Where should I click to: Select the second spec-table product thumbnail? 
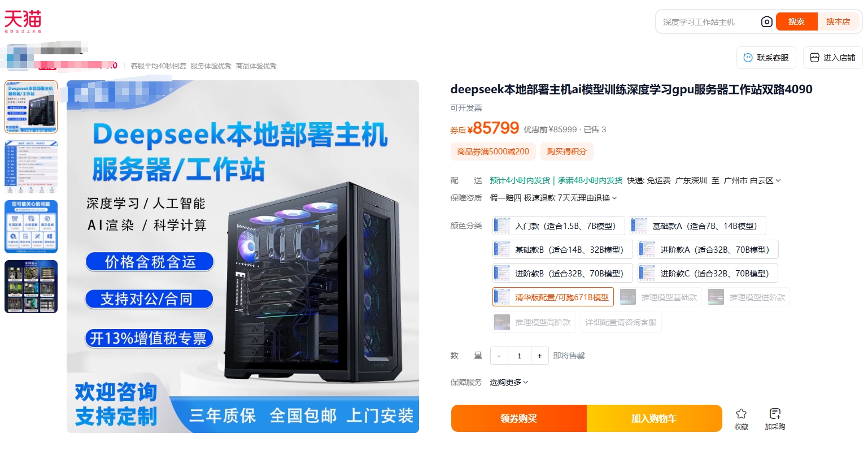point(31,167)
